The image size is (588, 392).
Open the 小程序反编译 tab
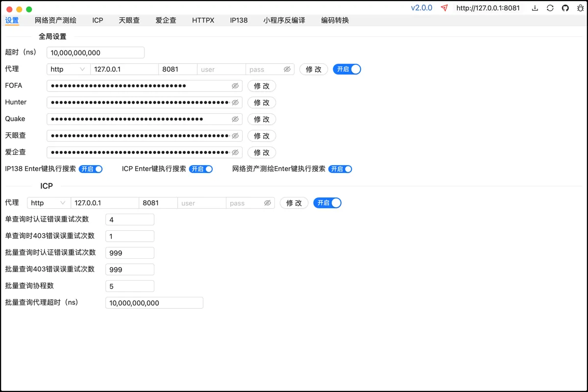284,21
